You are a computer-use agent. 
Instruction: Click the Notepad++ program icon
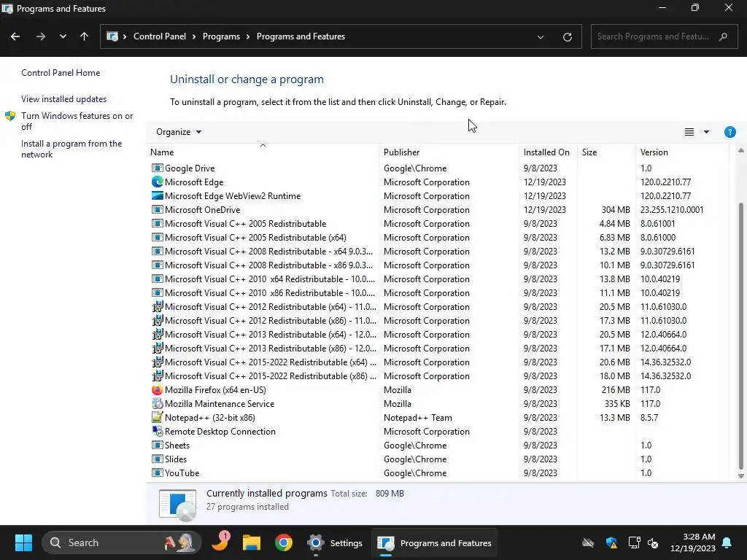coord(157,418)
